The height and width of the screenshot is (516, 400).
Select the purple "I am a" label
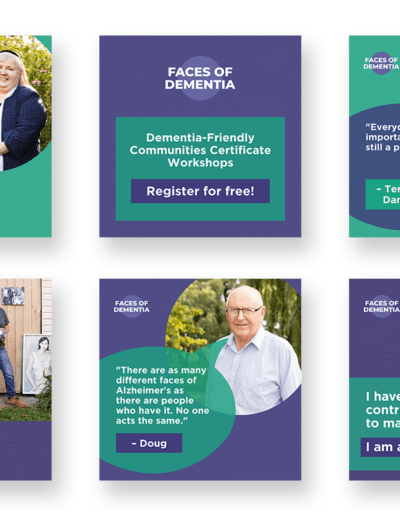[380, 447]
